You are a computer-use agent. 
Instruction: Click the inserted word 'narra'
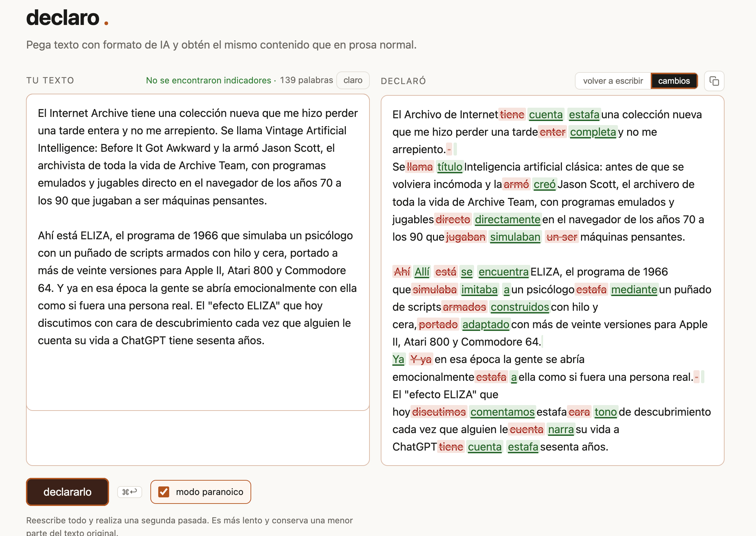[x=561, y=429]
